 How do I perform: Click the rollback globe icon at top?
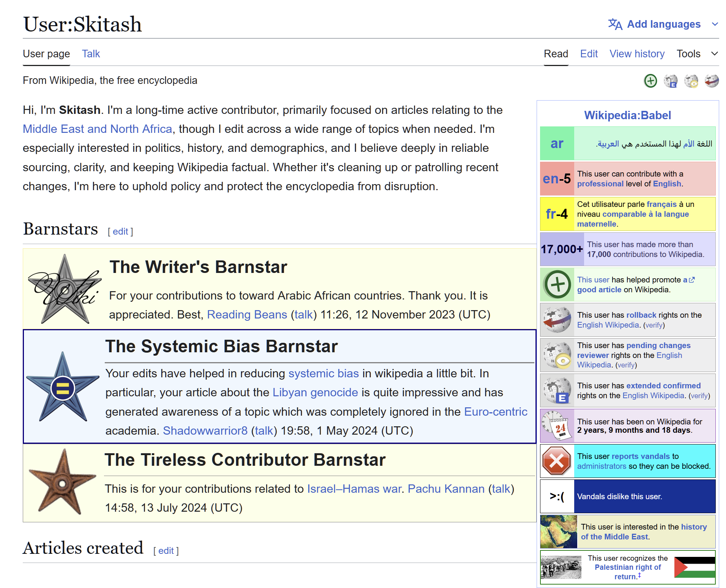click(x=712, y=80)
